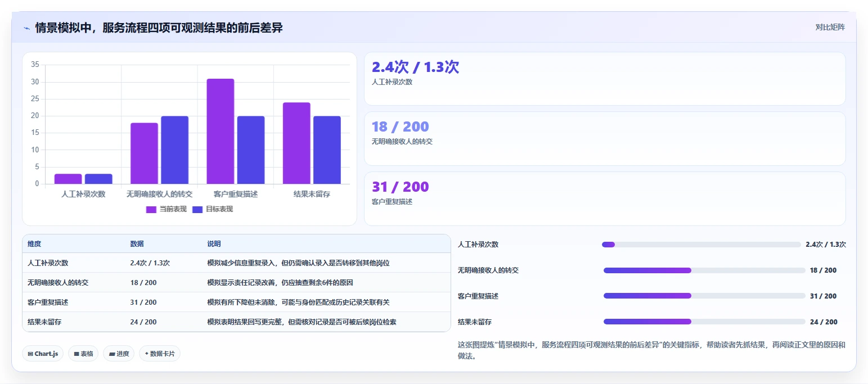Click the 维度 table column header

tap(34, 244)
